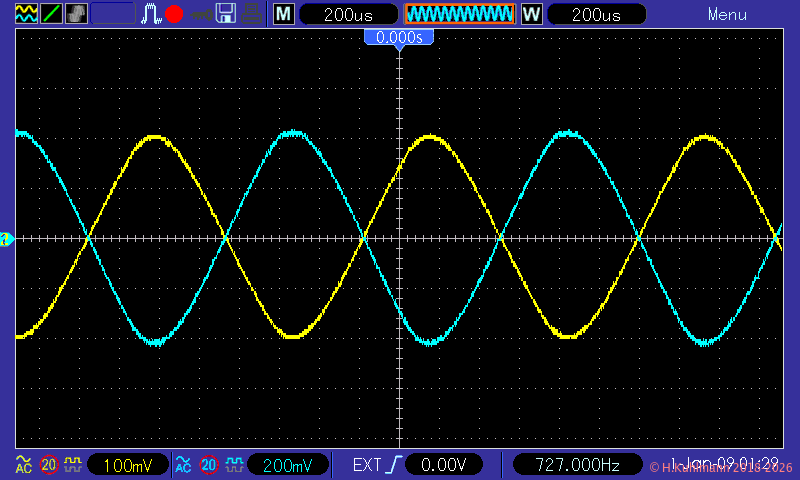Open channel 1 100mV scale setting
Image resolution: width=800 pixels, height=480 pixels.
(126, 465)
